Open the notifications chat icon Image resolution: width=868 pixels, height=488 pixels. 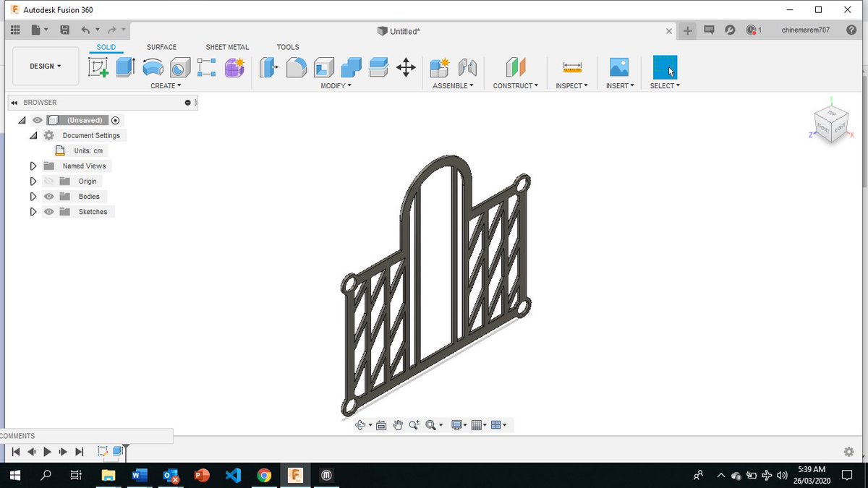point(709,30)
